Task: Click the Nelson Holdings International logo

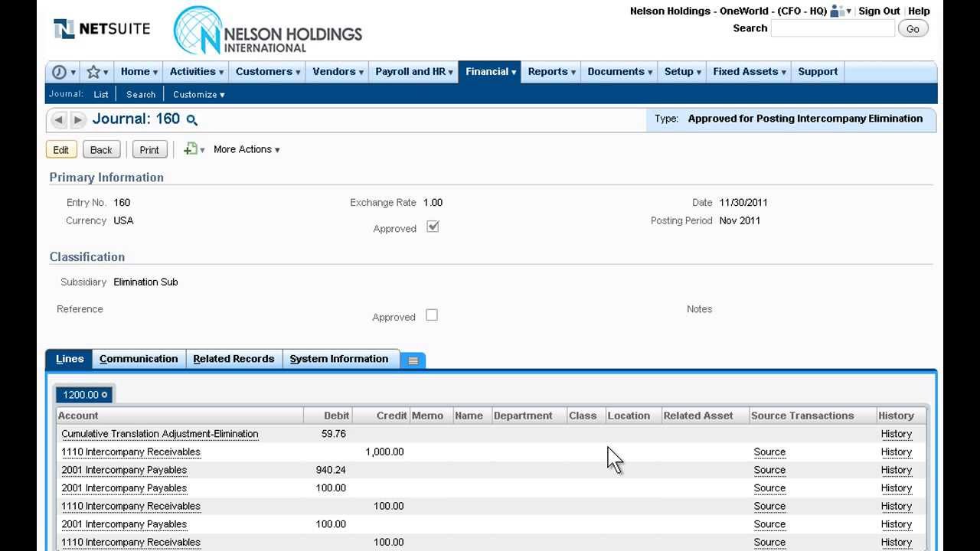Action: 268,31
